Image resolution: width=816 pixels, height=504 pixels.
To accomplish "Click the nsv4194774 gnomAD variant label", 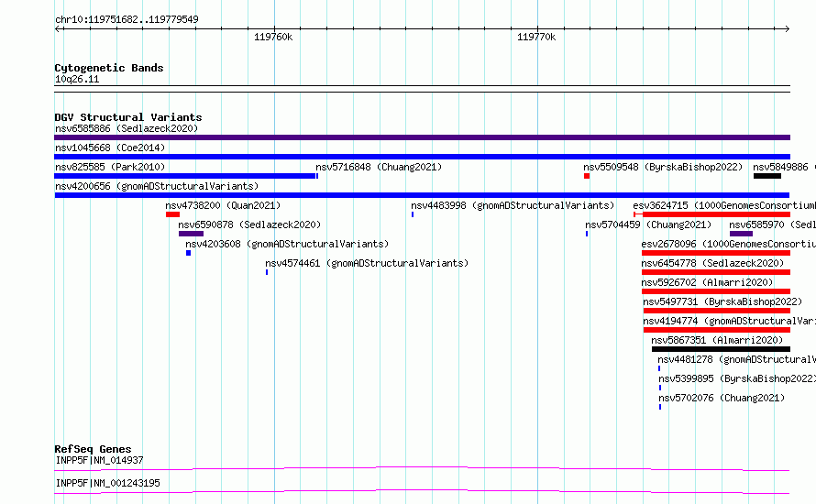I will (729, 321).
